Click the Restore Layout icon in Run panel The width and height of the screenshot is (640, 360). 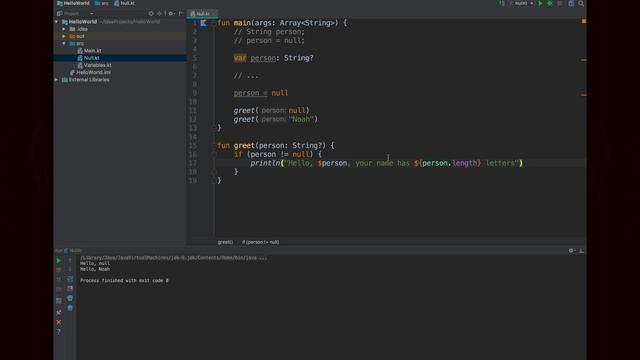tap(59, 301)
